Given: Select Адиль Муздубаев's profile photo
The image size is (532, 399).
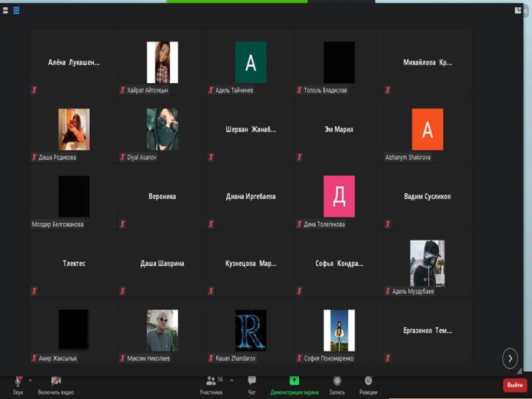Looking at the screenshot, I should point(428,263).
